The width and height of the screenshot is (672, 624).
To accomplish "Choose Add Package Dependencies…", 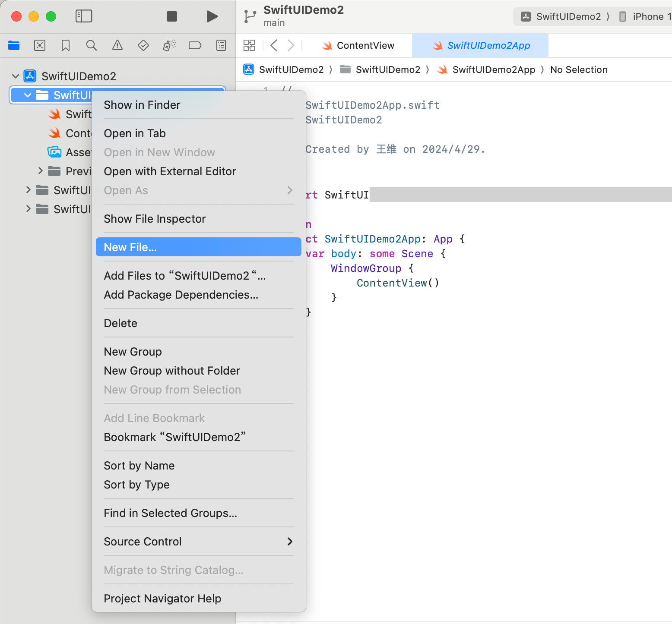I will click(x=199, y=295).
